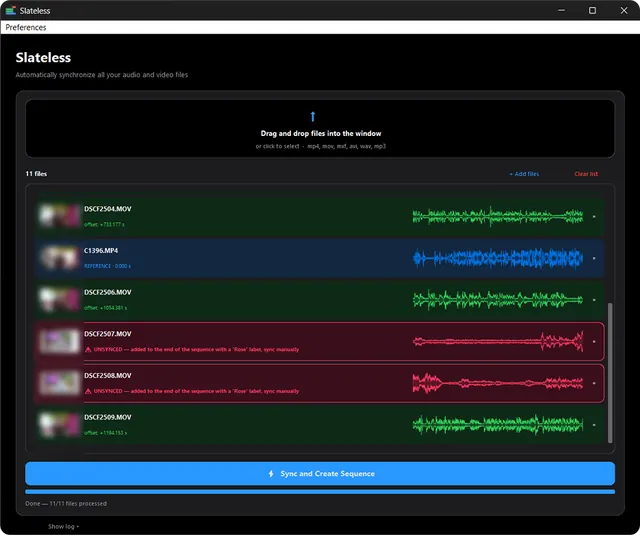Screen dimensions: 640x535
Task: Click the red waveform of DSCF2508.MOV
Action: pyautogui.click(x=498, y=383)
